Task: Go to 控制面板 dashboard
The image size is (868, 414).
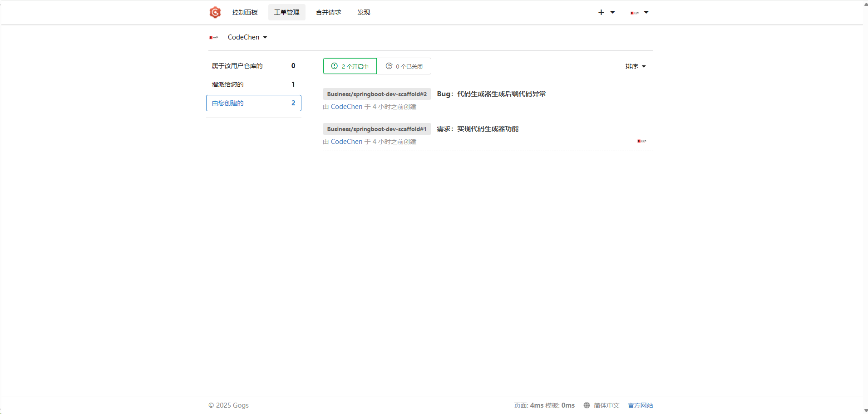Action: [245, 12]
